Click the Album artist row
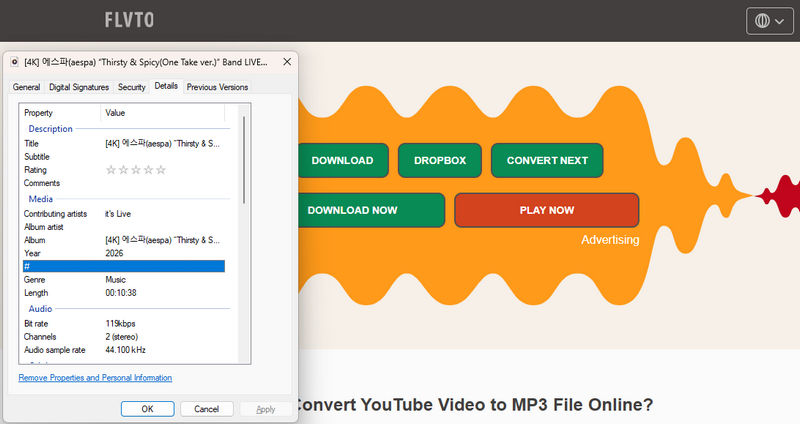The height and width of the screenshot is (424, 800). point(123,227)
